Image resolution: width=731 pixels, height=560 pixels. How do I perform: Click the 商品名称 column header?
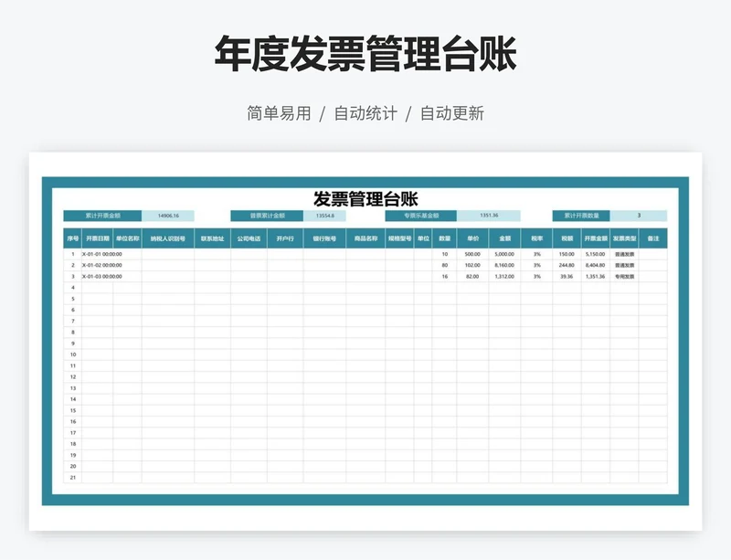pos(365,238)
